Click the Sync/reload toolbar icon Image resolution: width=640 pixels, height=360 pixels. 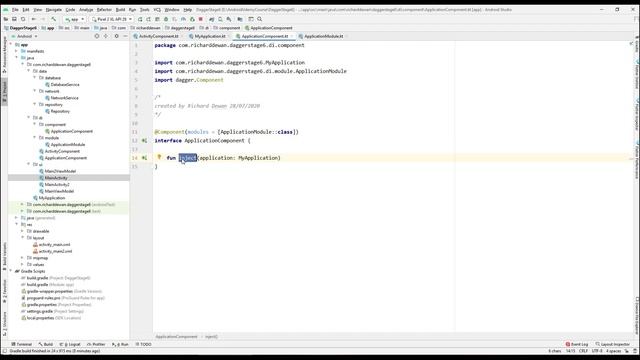[x=23, y=19]
